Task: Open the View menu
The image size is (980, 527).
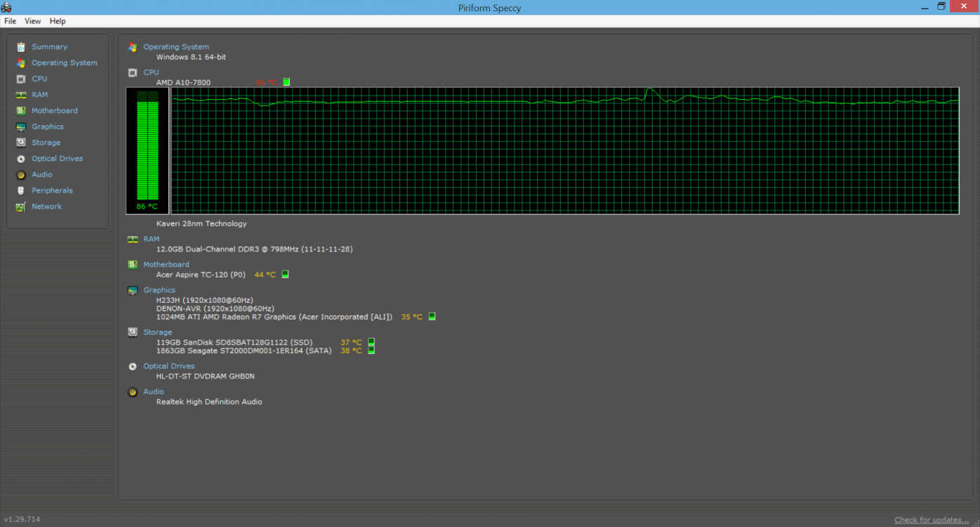Action: click(33, 21)
